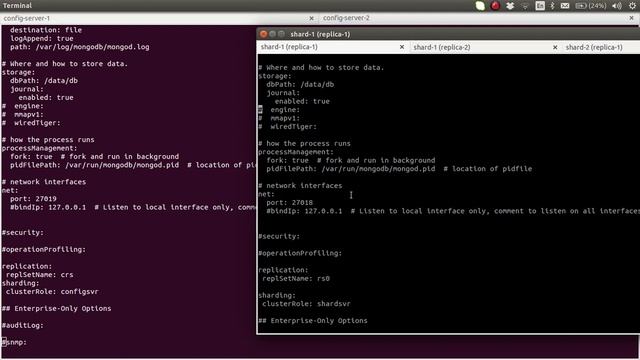Viewport: 640px width, 360px height.
Task: Click 'engine:' line with cursor in shard-1
Action: tap(279, 110)
